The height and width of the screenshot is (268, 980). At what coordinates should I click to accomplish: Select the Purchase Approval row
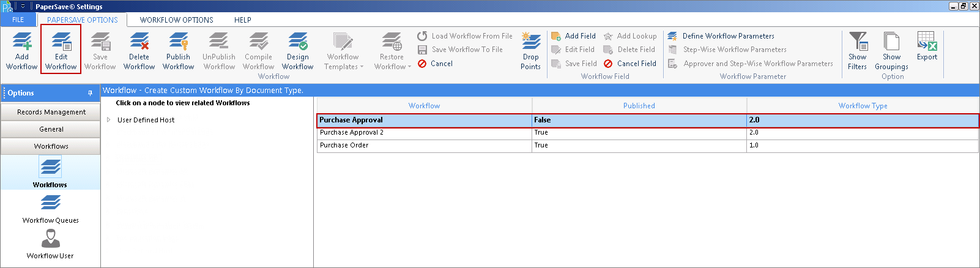tap(647, 120)
